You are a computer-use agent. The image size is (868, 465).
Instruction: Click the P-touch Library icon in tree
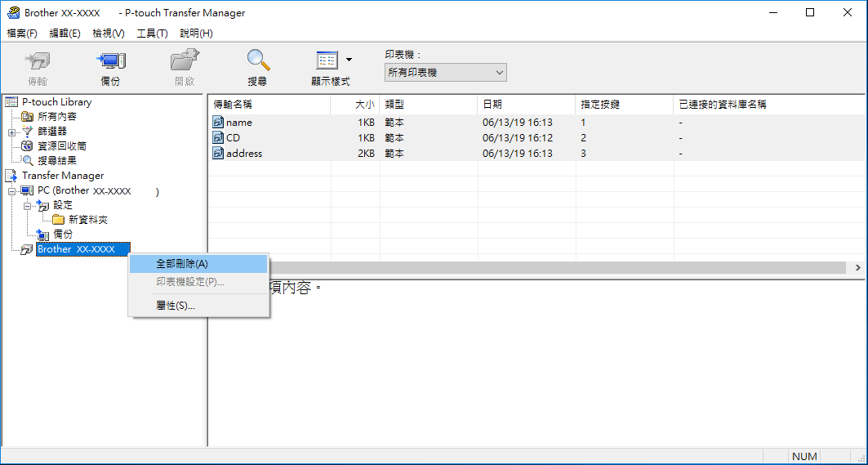point(11,102)
